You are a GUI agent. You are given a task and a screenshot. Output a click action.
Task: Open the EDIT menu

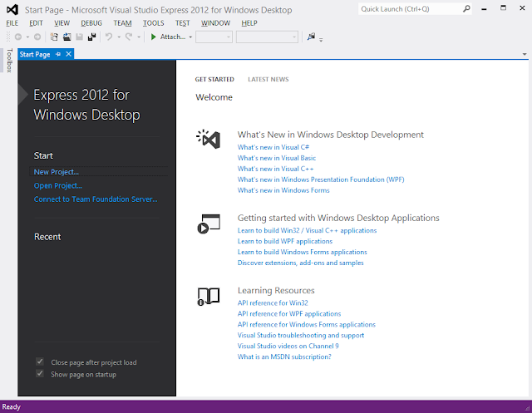tap(36, 23)
